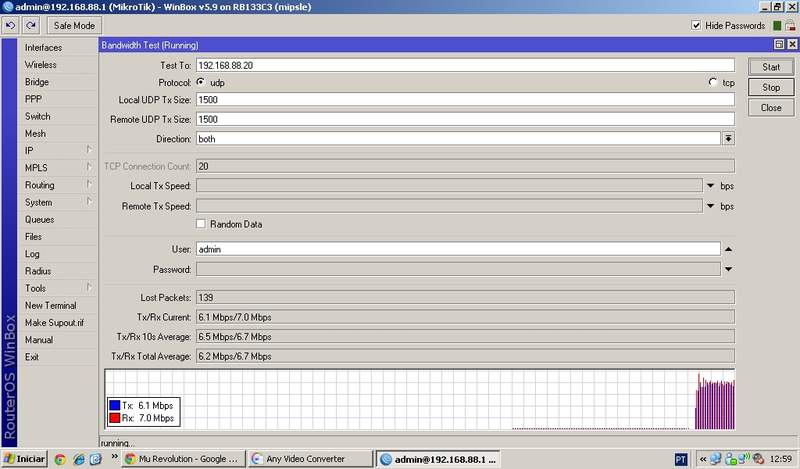Screen dimensions: 800x469
Task: Expand quick launch overflow chevron
Action: coord(114,456)
